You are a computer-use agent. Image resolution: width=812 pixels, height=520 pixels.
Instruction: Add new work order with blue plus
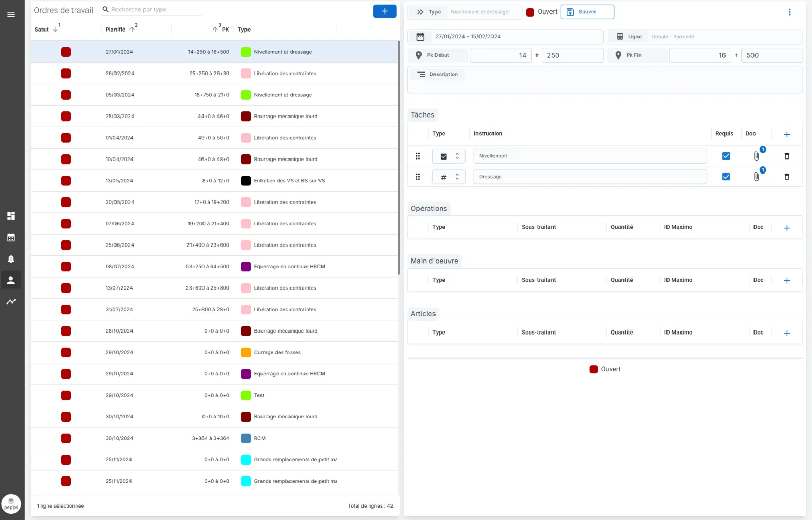(x=385, y=11)
